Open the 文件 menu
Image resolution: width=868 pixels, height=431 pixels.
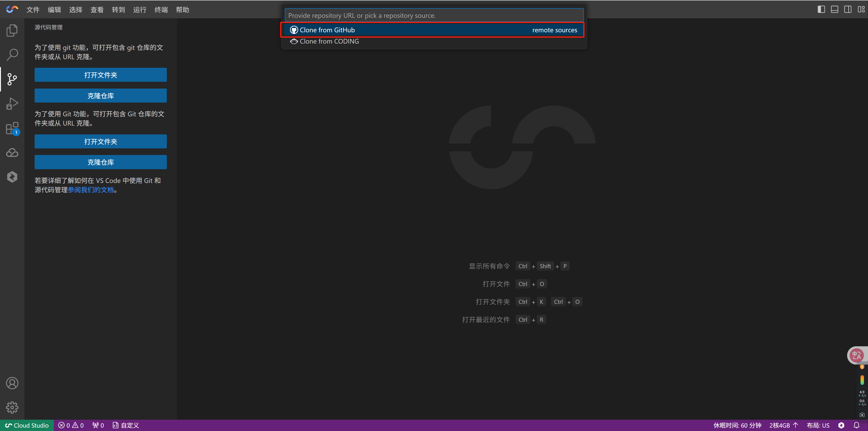(x=33, y=10)
